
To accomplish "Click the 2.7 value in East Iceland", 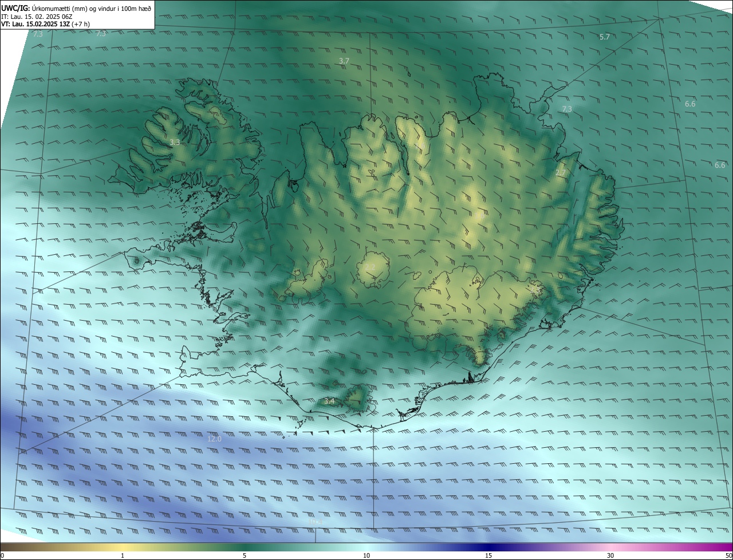I will [x=561, y=173].
